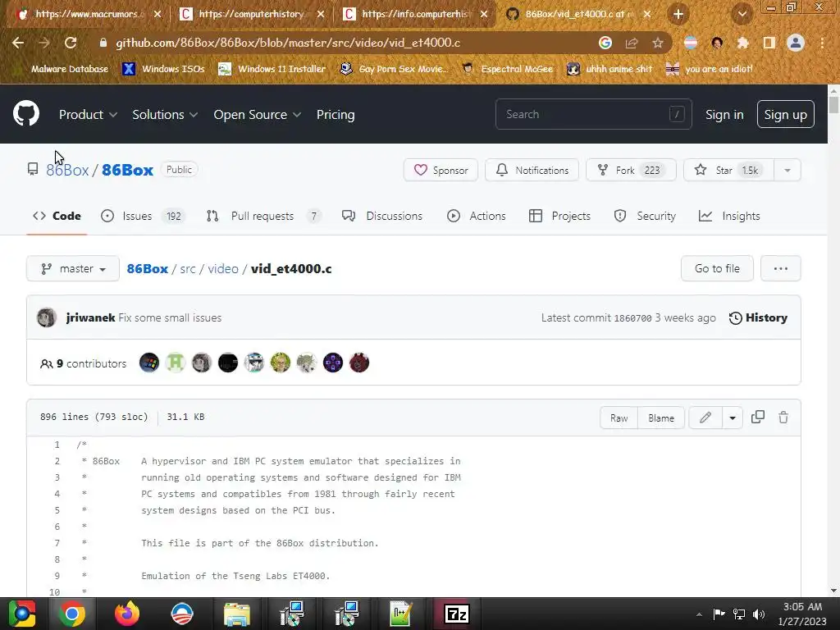Edit this file pencil icon
This screenshot has height=630, width=840.
(705, 418)
